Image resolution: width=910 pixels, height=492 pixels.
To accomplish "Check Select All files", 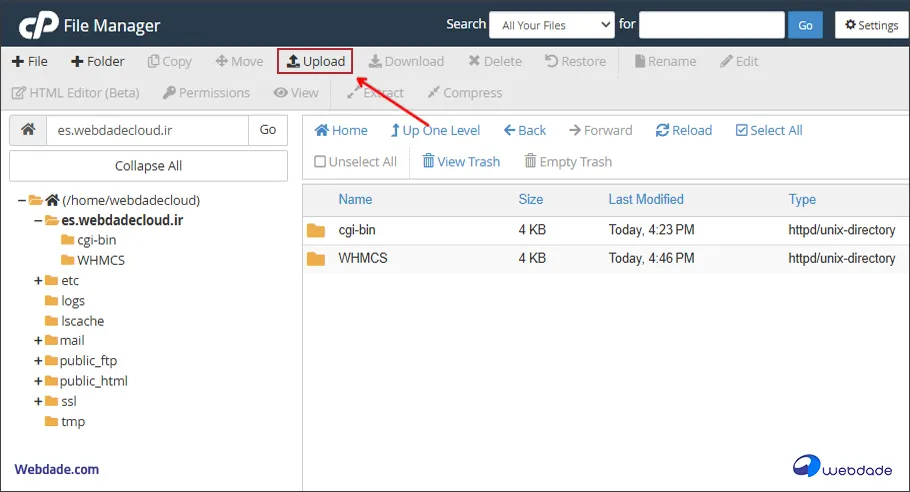I will coord(769,130).
